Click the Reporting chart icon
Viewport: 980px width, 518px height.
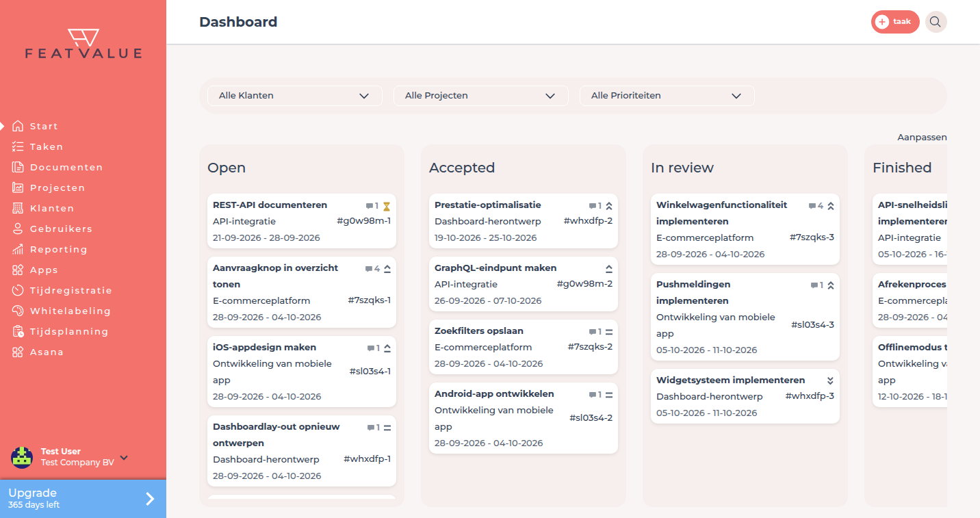click(x=18, y=249)
